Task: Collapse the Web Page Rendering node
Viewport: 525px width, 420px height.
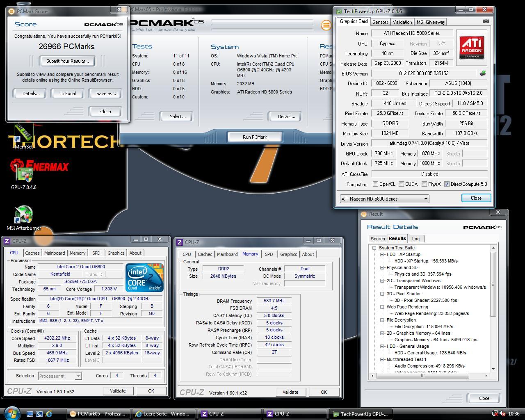Action: tap(382, 307)
